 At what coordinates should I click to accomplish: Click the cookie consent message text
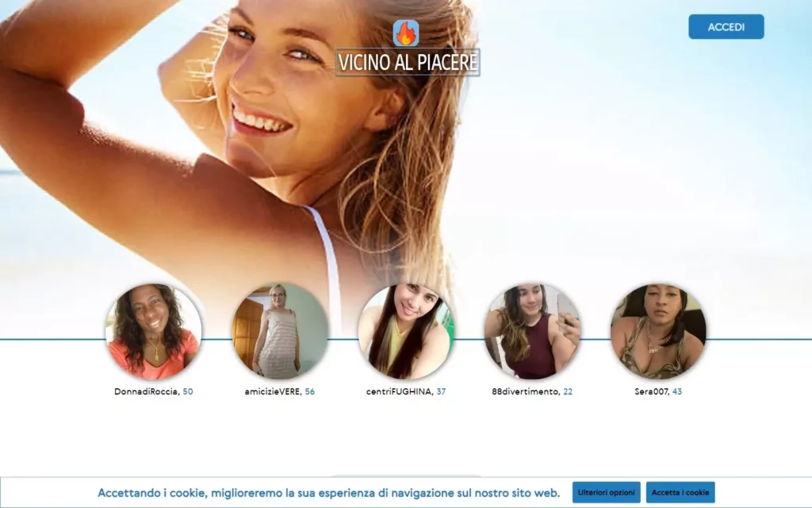click(x=327, y=491)
